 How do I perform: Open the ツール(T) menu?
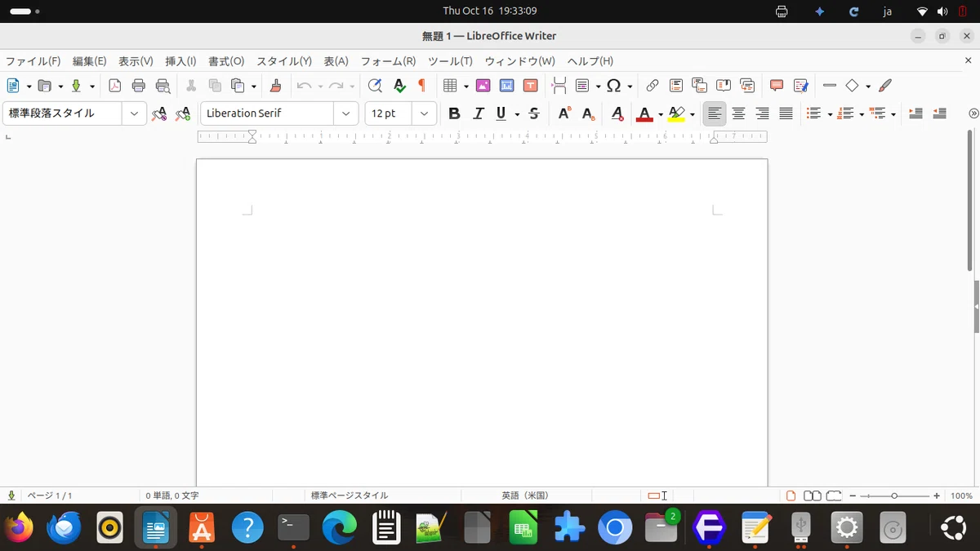point(450,61)
